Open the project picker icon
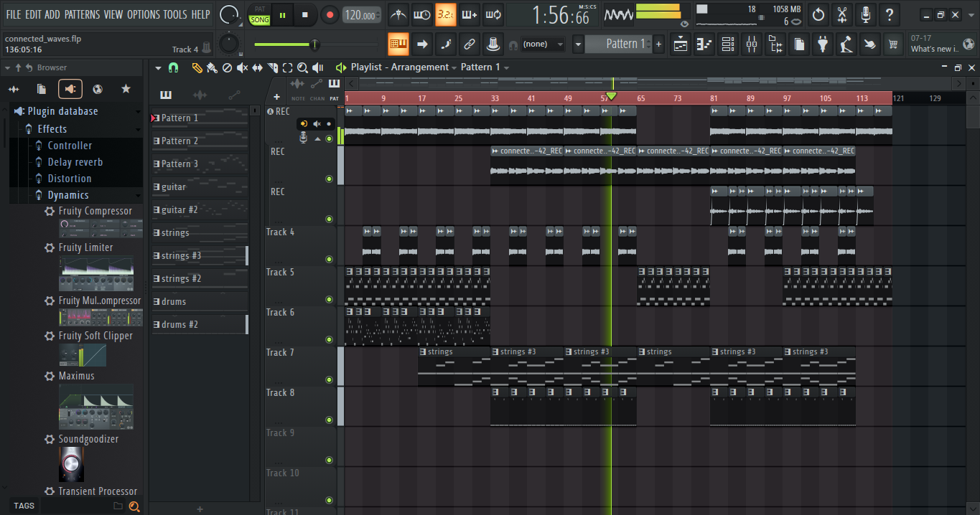Viewport: 980px width, 515px height. [798, 44]
